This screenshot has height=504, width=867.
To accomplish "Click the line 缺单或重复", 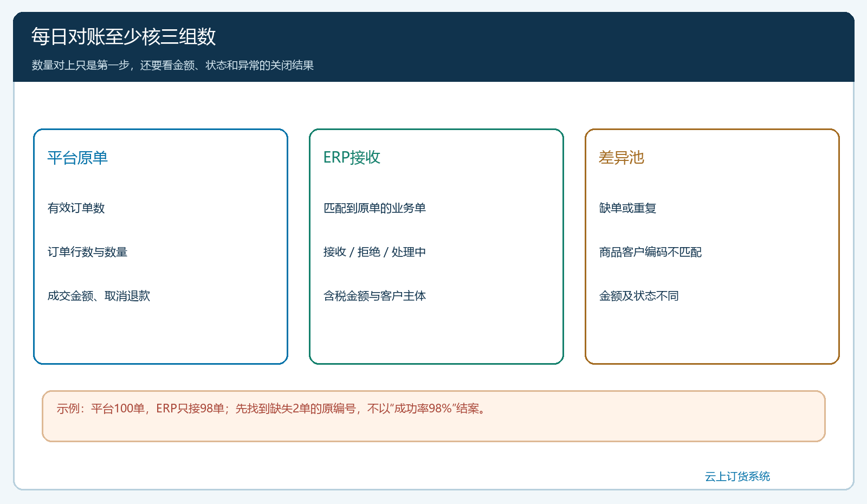I will point(627,208).
